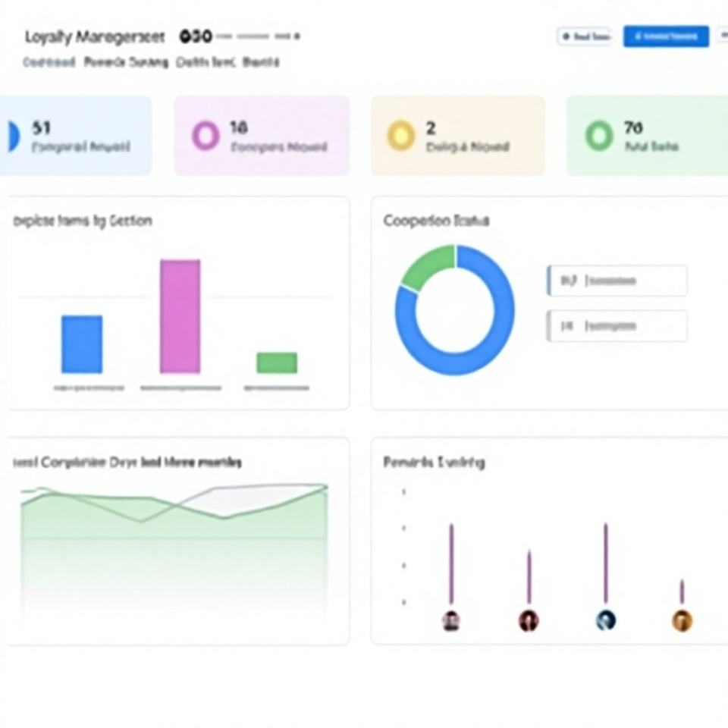Select the lower legend box beside donut chart
This screenshot has width=728, height=728.
617,326
